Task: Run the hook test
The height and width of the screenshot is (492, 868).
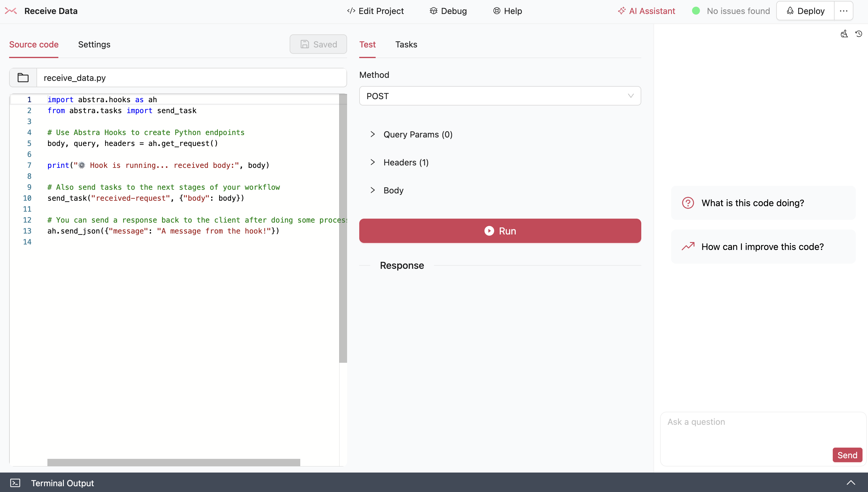Action: click(x=500, y=231)
